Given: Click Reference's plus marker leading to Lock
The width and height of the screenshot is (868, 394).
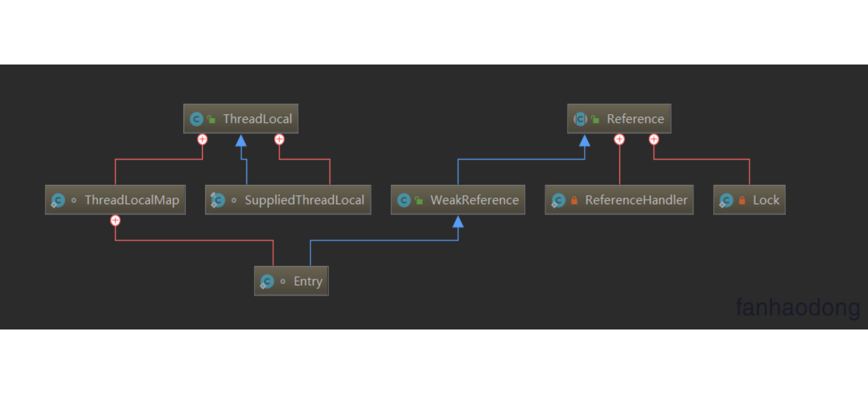Looking at the screenshot, I should 654,140.
